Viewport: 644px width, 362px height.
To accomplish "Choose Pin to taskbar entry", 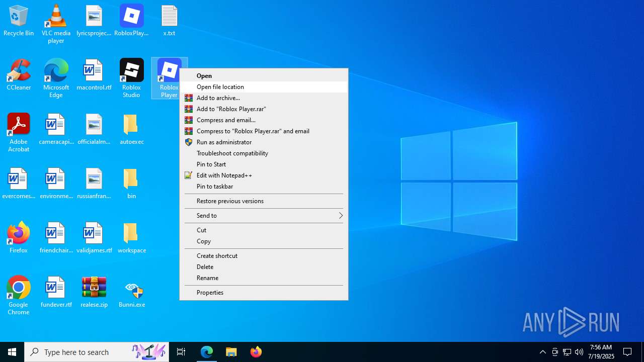I will coord(264,187).
